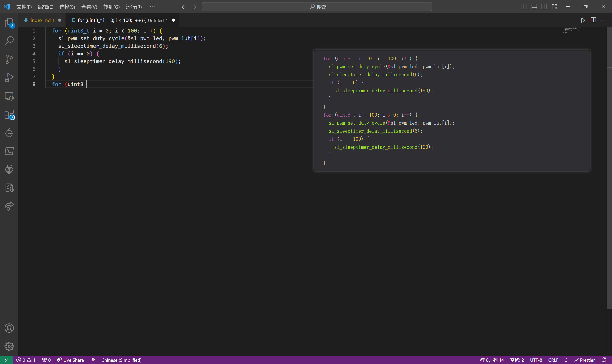This screenshot has height=364, width=612.
Task: Start Live Share from status bar
Action: pos(70,360)
